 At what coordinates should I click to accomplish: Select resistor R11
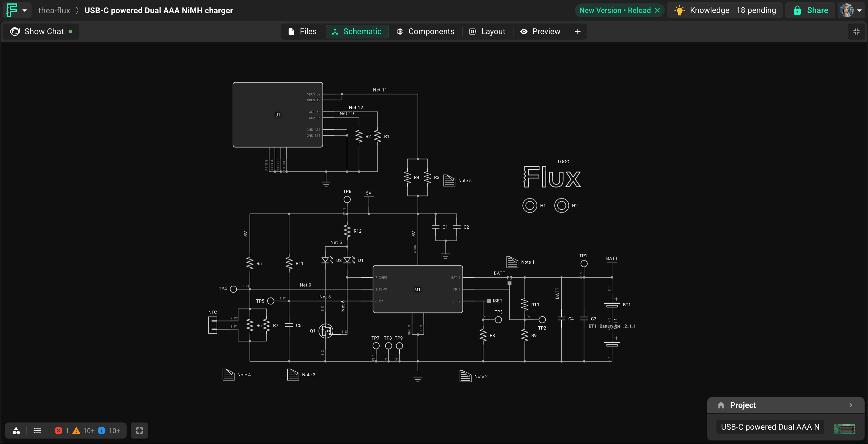(x=289, y=263)
